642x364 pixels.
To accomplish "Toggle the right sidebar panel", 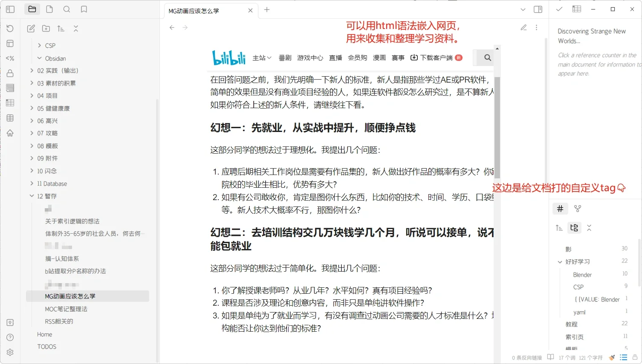I will pos(538,9).
